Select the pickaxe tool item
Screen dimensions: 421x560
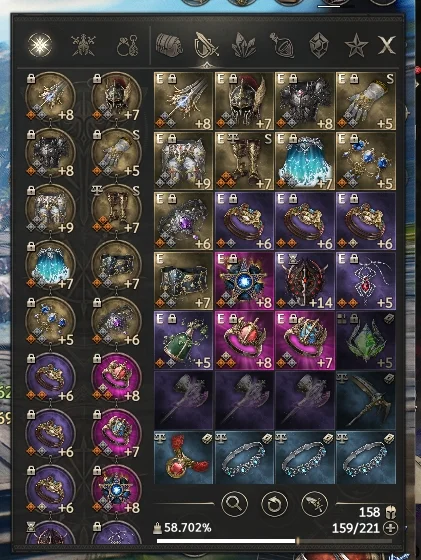(x=366, y=400)
